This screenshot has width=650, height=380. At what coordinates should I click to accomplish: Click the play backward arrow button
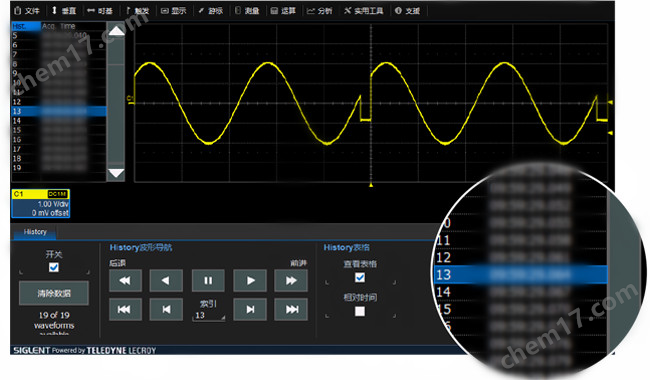(166, 281)
